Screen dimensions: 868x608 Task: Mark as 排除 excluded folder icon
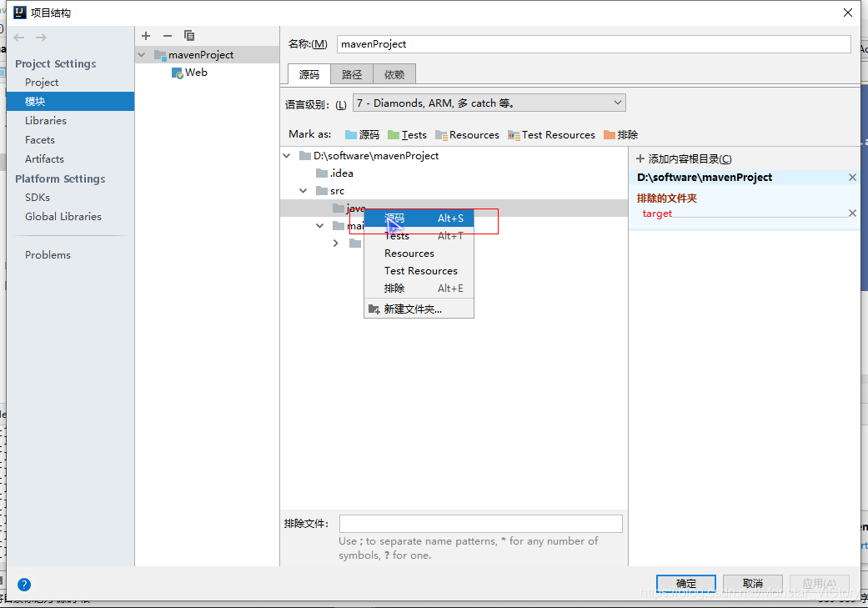[x=610, y=134]
